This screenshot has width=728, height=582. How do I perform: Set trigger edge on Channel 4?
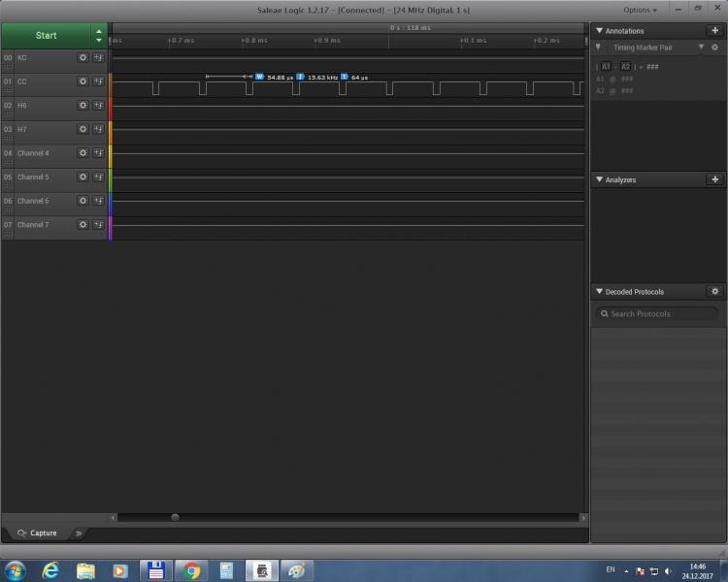(x=98, y=153)
